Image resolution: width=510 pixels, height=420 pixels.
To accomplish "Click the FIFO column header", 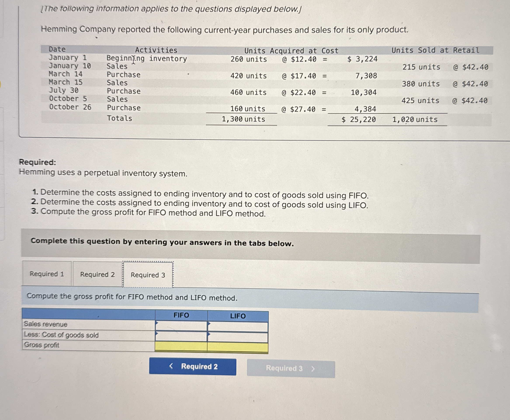I will coord(181,315).
